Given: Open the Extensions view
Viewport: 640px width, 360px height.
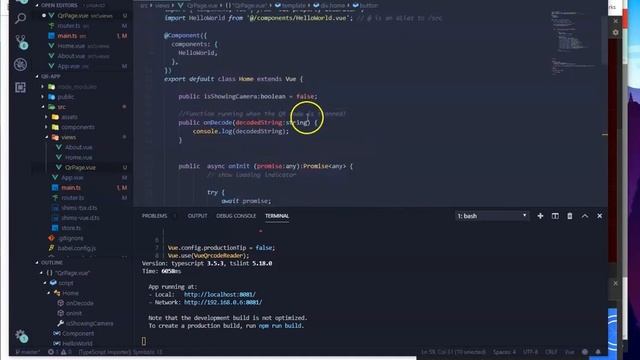Looking at the screenshot, I should [x=20, y=87].
